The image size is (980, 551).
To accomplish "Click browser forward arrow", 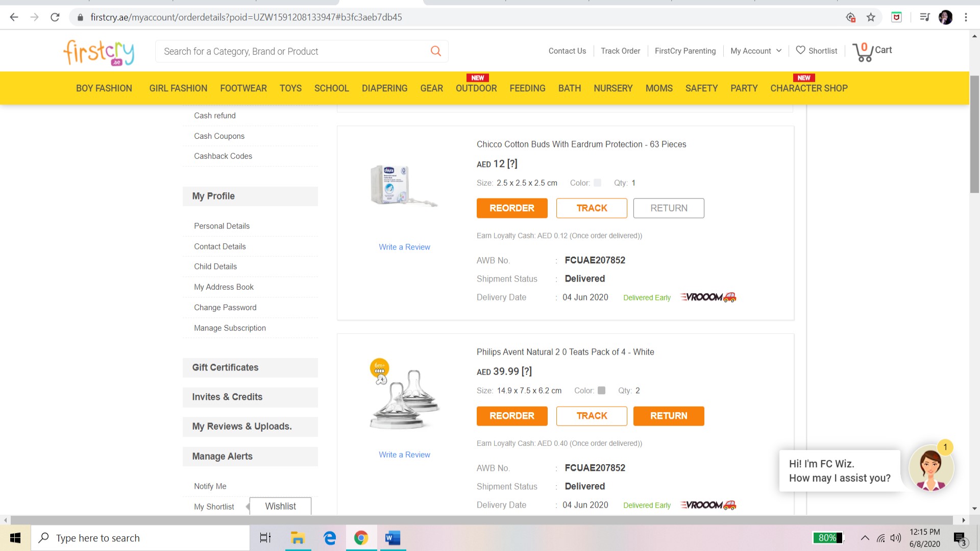I will [34, 17].
